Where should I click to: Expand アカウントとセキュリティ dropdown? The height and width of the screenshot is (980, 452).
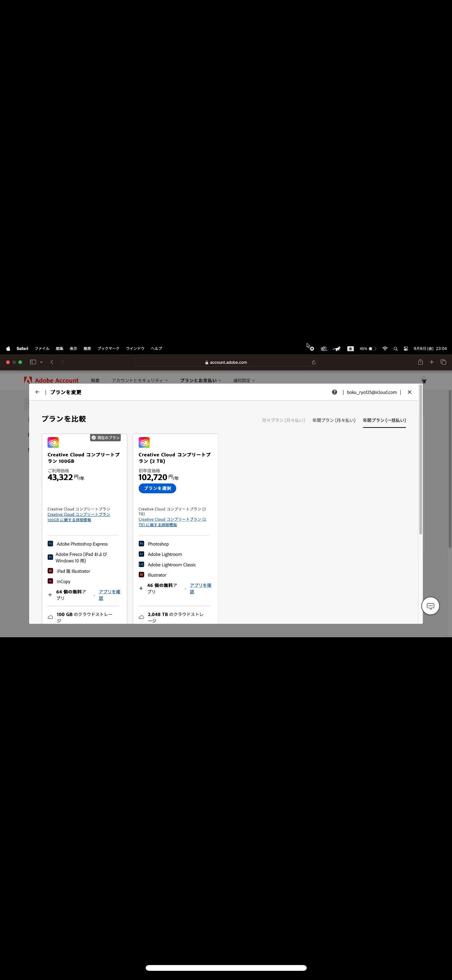click(x=140, y=380)
